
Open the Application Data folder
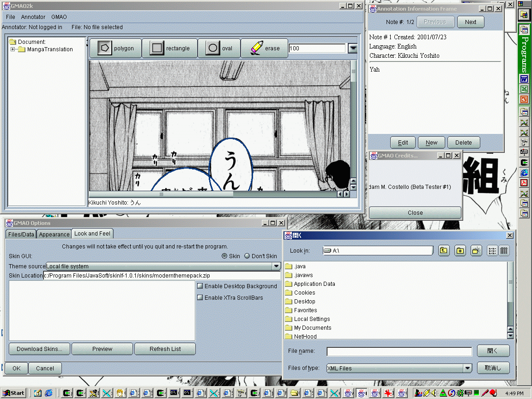point(310,284)
